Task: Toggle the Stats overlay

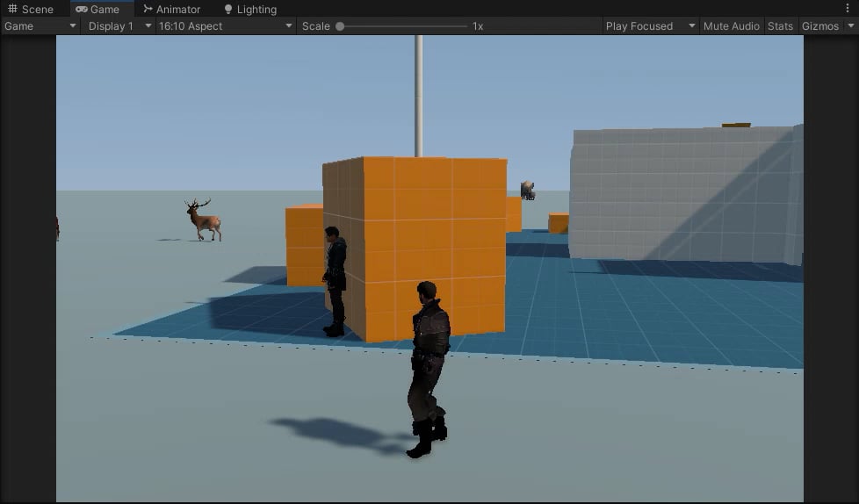Action: click(780, 26)
